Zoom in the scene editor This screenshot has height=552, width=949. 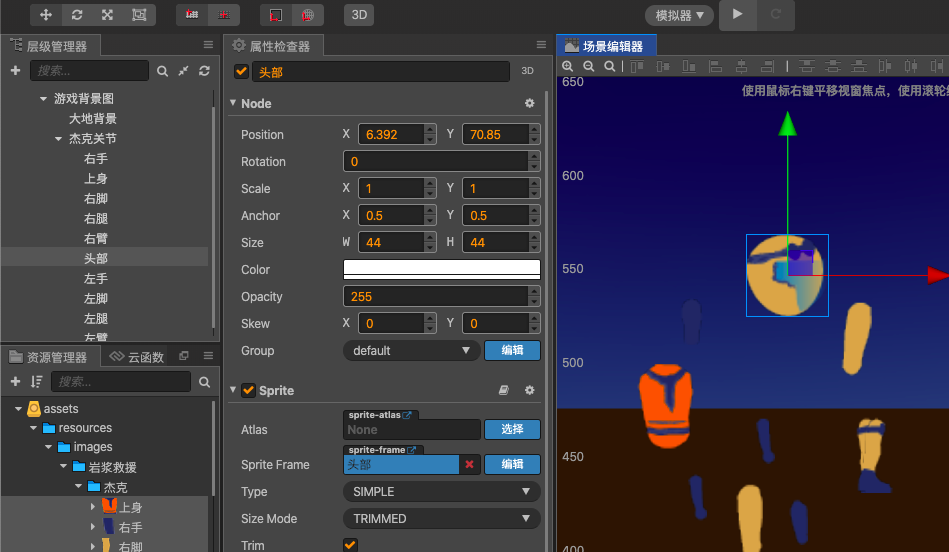click(567, 67)
